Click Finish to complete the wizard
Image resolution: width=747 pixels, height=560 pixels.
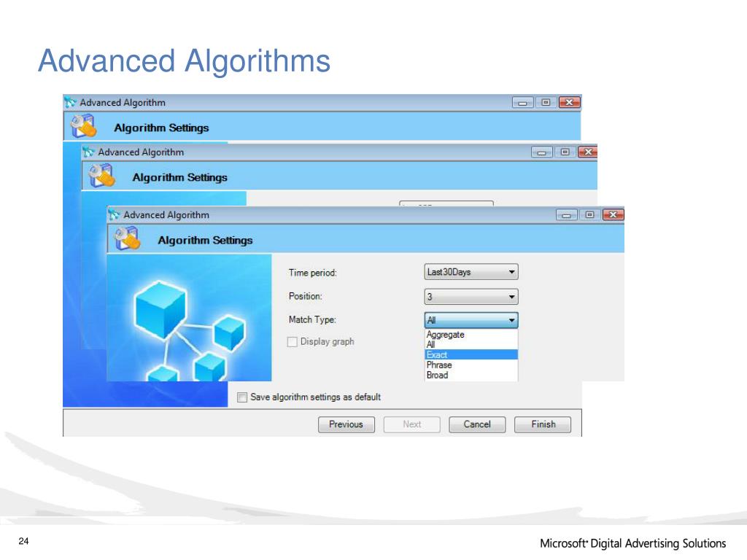[x=543, y=424]
